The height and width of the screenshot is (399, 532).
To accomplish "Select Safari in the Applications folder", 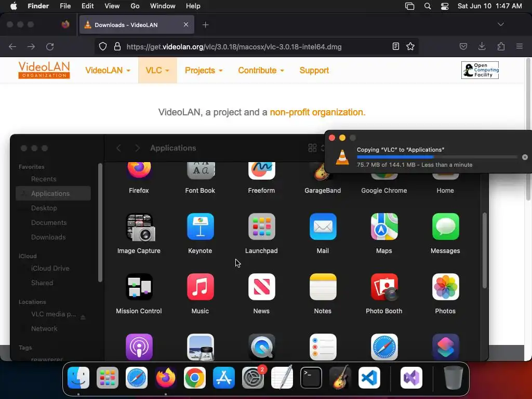I will [x=384, y=347].
